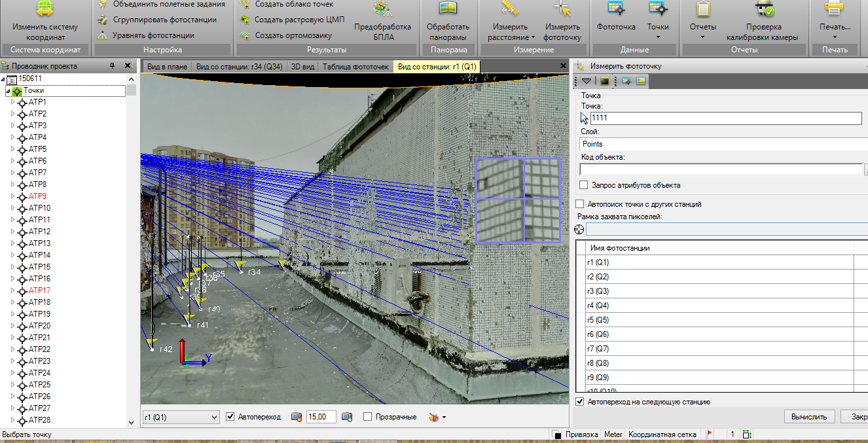This screenshot has width=868, height=443.
Task: Expand the ATP5 tree node
Action: [12, 149]
